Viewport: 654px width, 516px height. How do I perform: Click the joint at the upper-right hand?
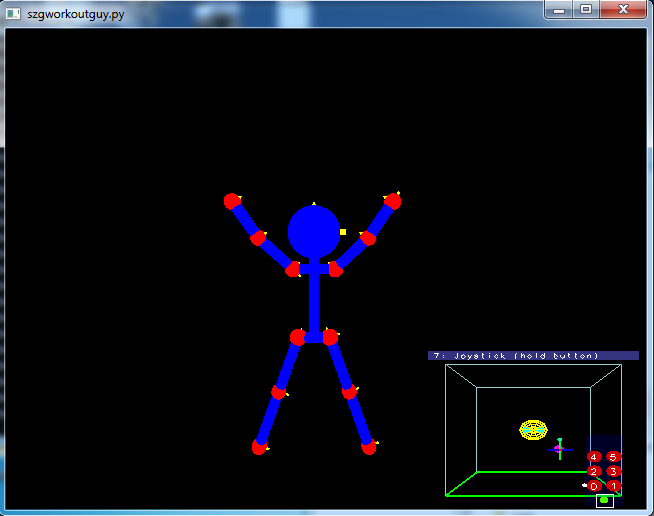[x=393, y=201]
